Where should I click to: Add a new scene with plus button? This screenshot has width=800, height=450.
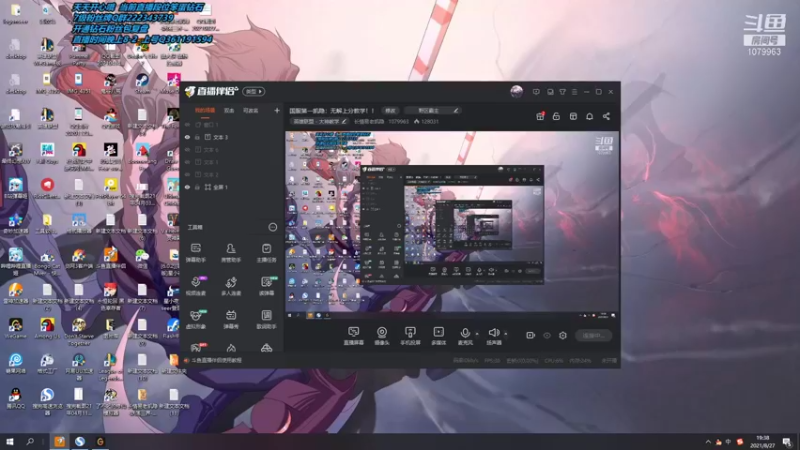pyautogui.click(x=277, y=110)
